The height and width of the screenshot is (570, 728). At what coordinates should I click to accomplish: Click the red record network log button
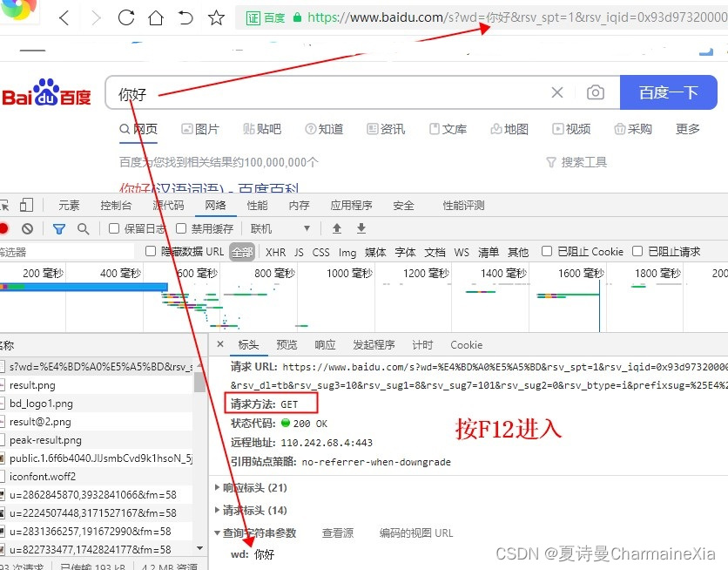[x=3, y=228]
